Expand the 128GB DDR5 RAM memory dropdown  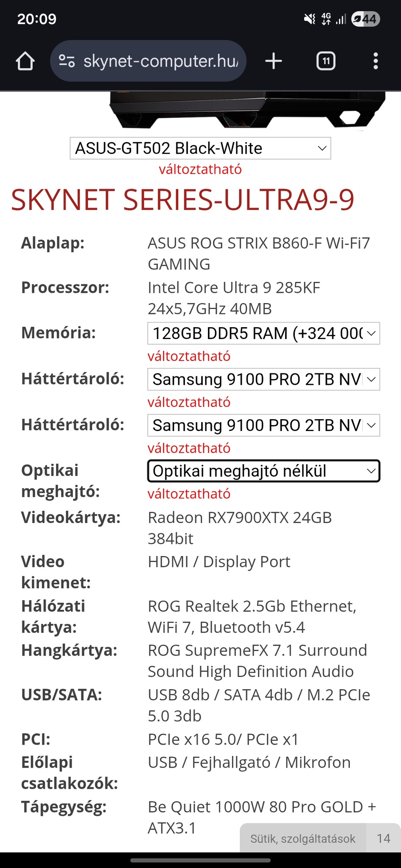(x=264, y=334)
